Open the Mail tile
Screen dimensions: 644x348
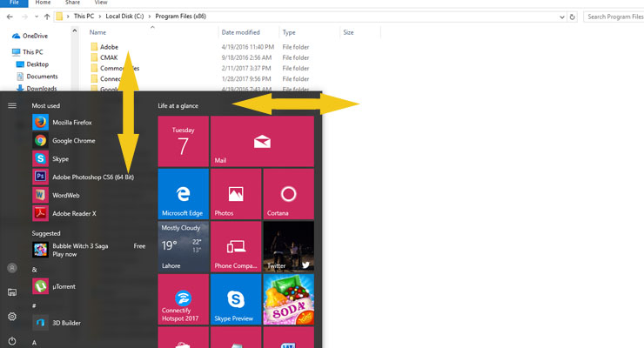pos(262,141)
